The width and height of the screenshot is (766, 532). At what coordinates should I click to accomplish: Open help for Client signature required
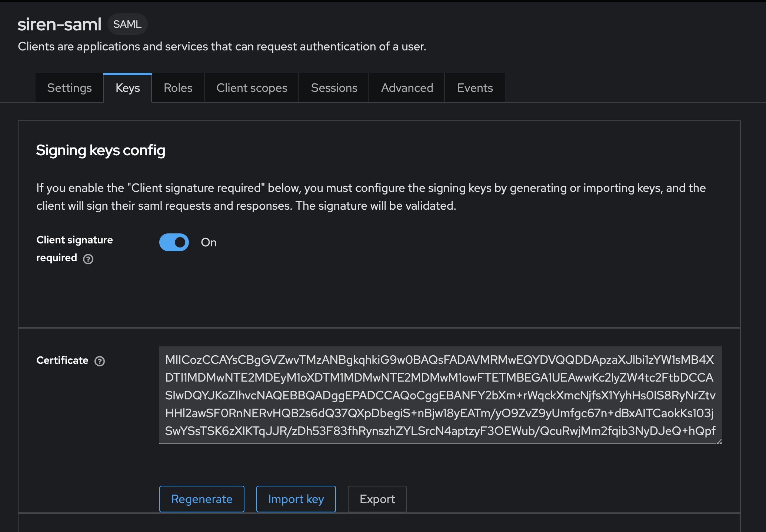tap(88, 259)
